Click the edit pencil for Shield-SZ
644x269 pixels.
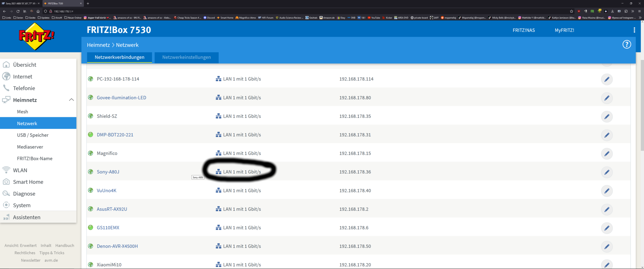click(x=607, y=117)
